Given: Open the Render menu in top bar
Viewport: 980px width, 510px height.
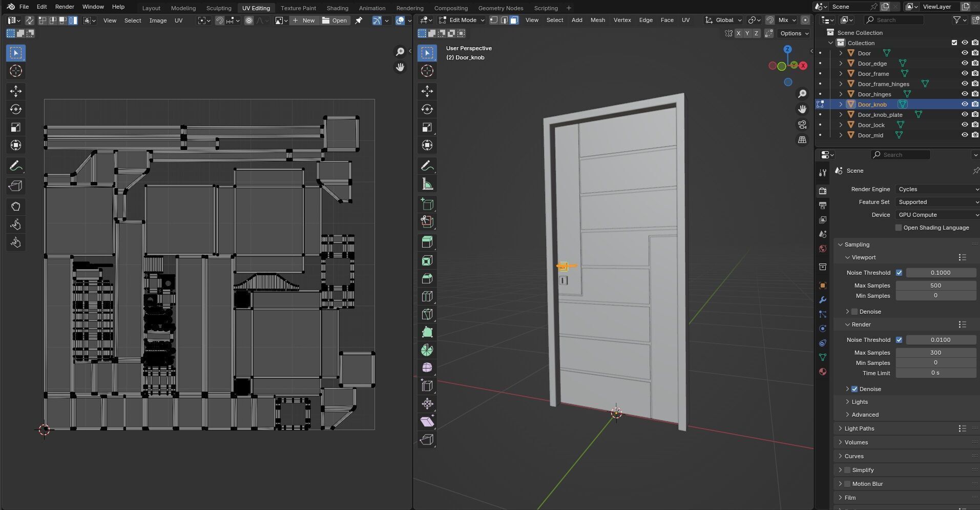Looking at the screenshot, I should pyautogui.click(x=65, y=7).
